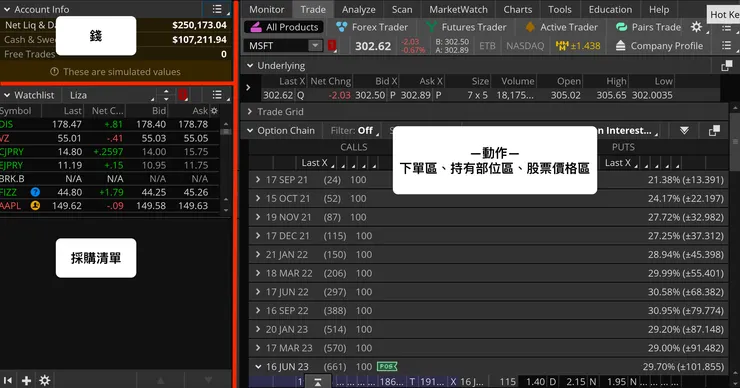Click the calls Last X column header
Viewport: 740px width, 388px height.
[x=315, y=163]
